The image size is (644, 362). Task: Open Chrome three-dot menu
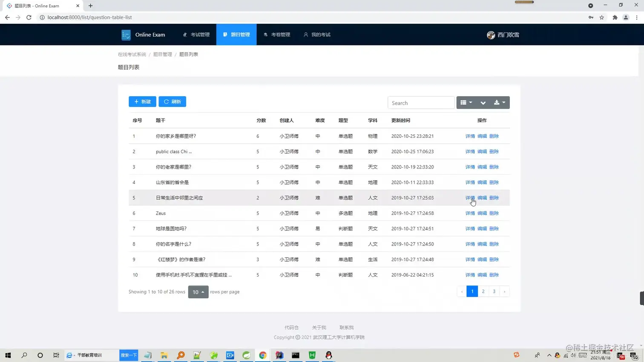click(637, 17)
